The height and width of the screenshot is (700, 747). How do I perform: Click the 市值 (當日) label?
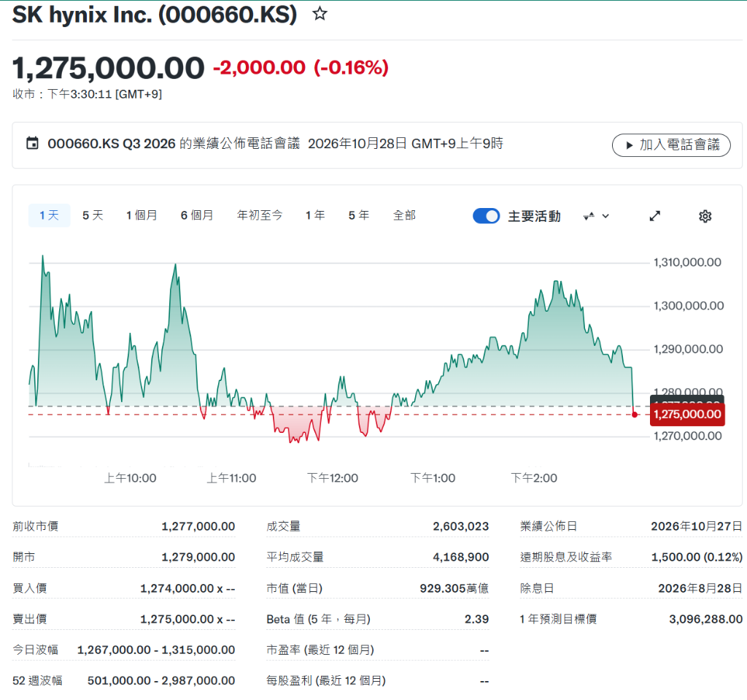(295, 588)
